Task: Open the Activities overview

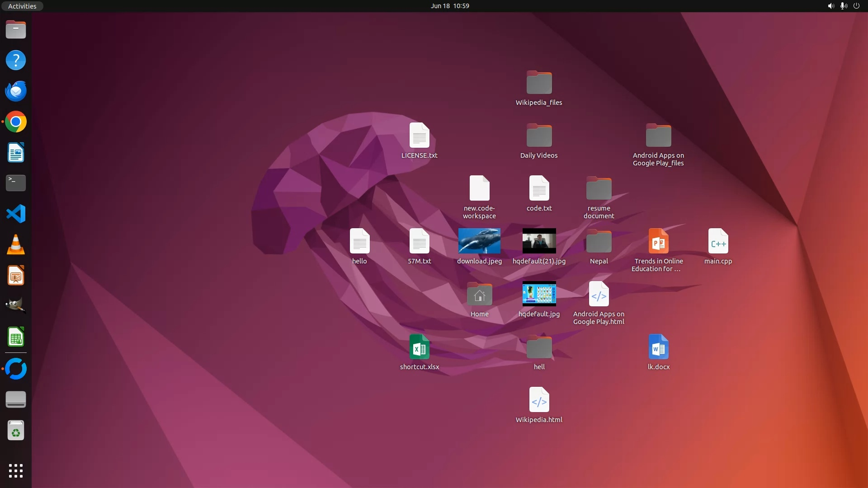Action: (x=22, y=6)
